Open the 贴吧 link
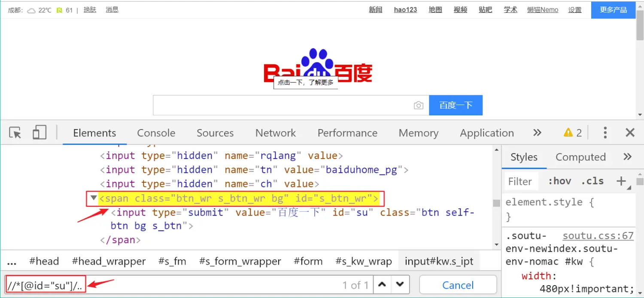 (x=485, y=10)
